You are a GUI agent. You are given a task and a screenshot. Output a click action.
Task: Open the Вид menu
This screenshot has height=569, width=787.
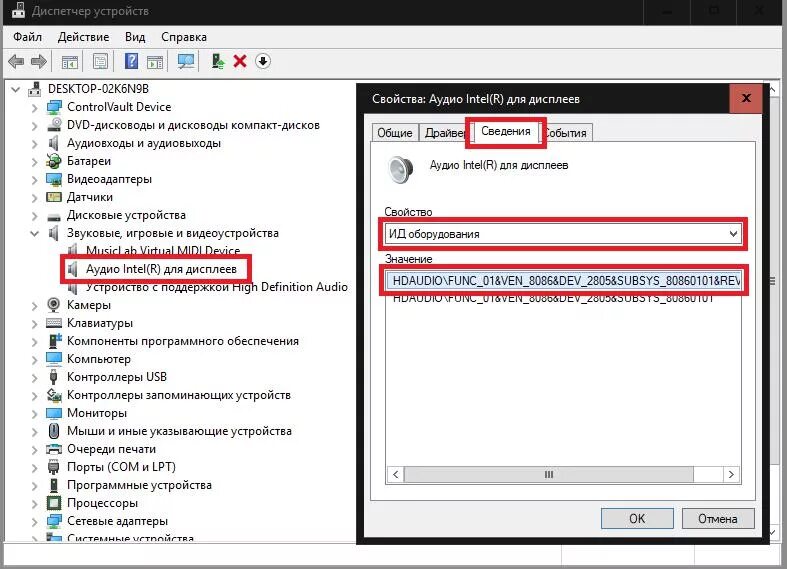135,37
